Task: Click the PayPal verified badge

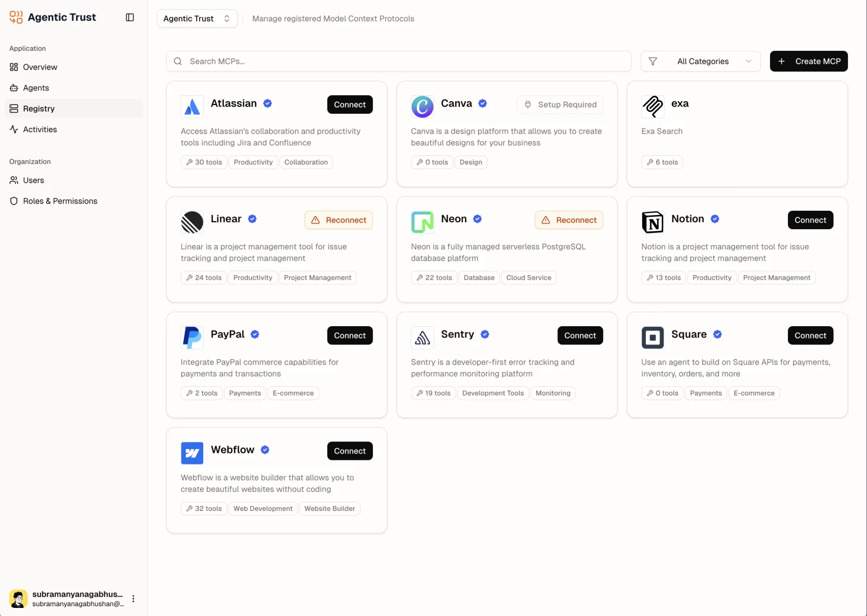Action: (x=255, y=334)
